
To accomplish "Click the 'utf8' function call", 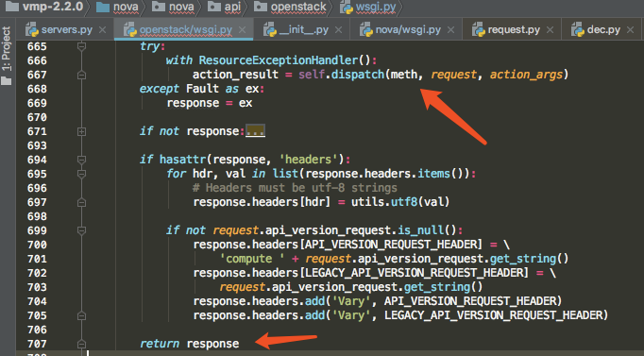I will pos(404,202).
